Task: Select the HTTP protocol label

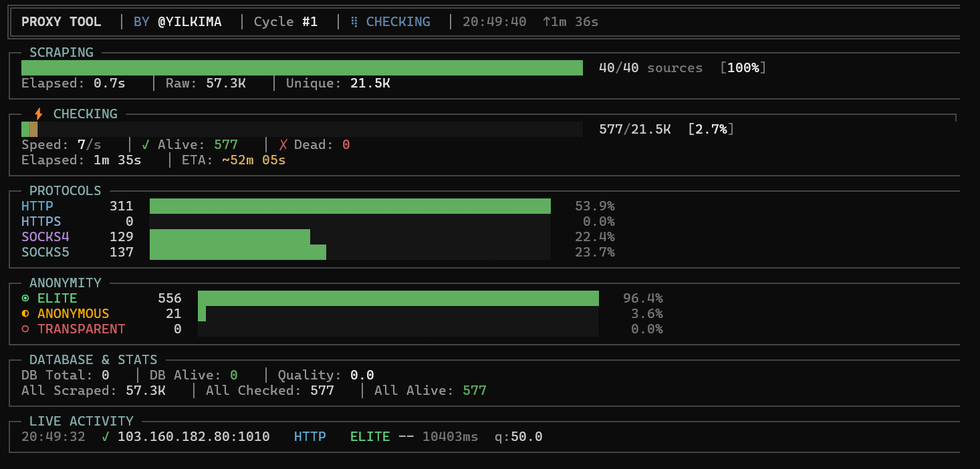Action: (37, 206)
